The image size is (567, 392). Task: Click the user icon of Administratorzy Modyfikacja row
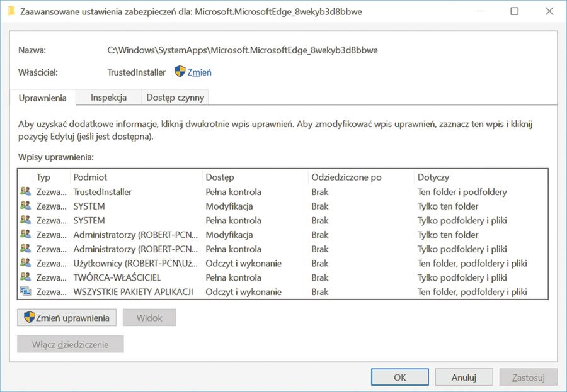point(25,234)
